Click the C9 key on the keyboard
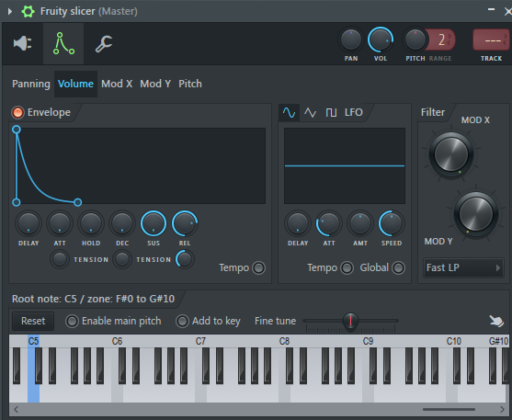512x420 pixels. tap(368, 393)
